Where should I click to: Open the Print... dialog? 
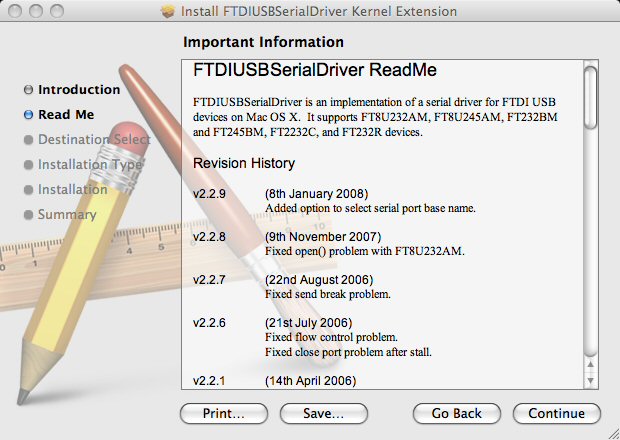click(x=223, y=413)
